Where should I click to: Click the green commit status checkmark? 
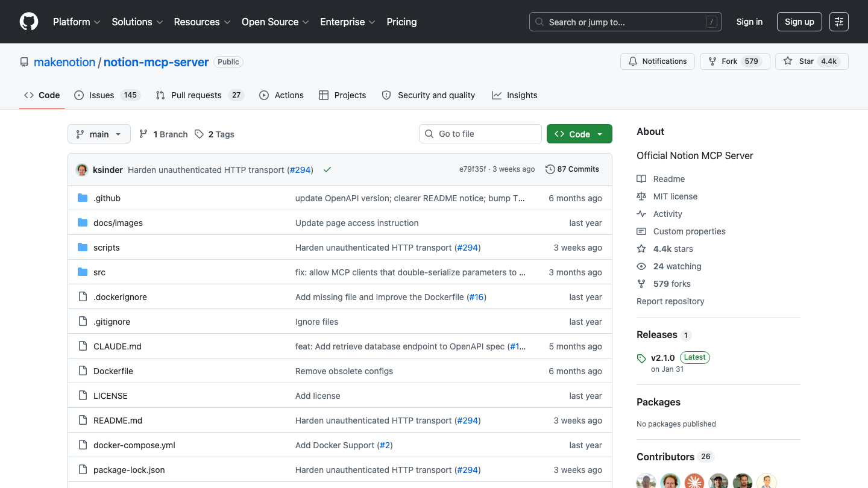click(x=327, y=170)
